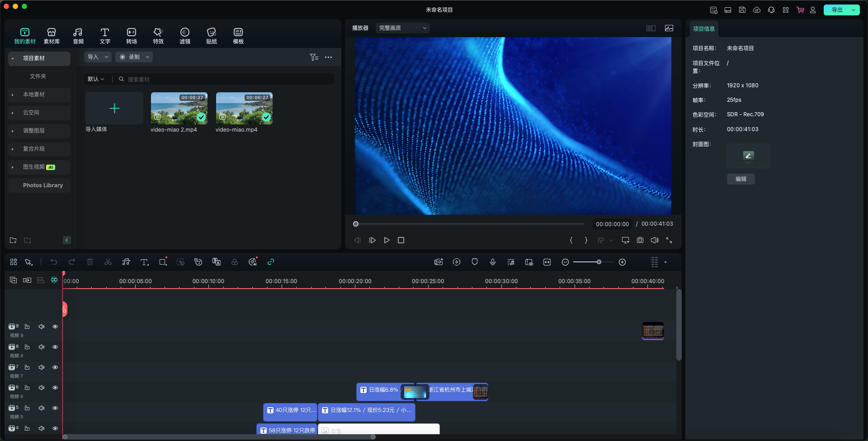Click the 编辑 cover edit button
868x441 pixels.
[741, 179]
